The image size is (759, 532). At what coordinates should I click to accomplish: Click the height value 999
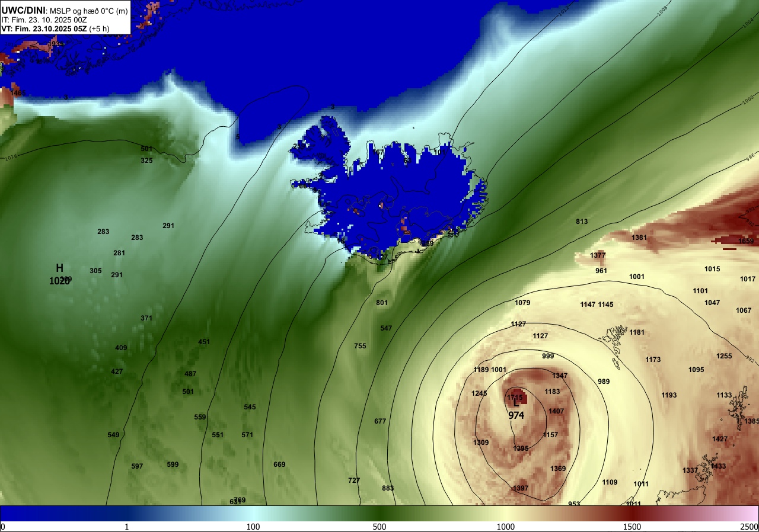tap(548, 356)
